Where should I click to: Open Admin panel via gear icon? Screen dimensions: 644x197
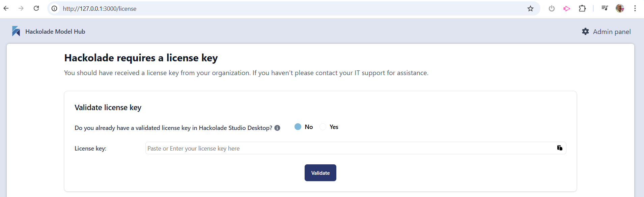click(585, 31)
